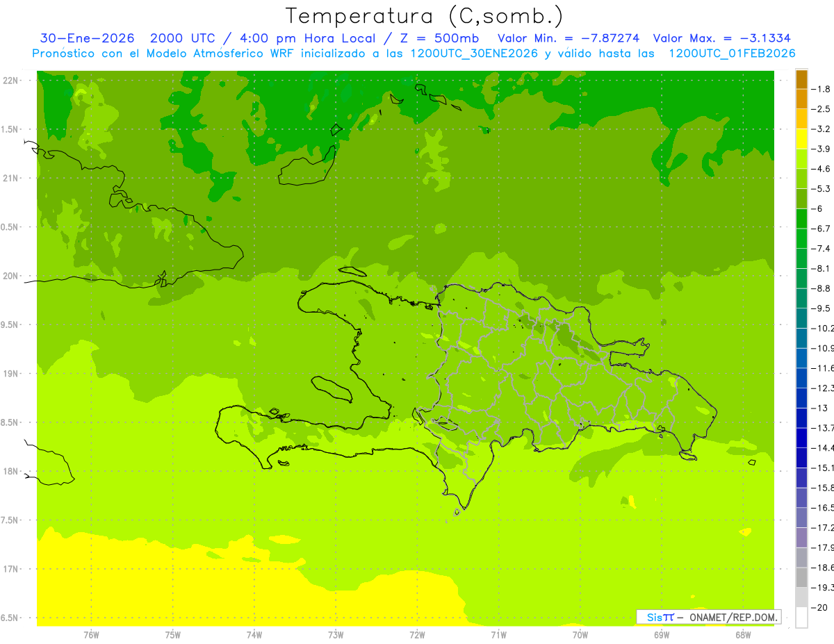Screen dimensions: 834x644
Task: Click '1200UTC_01FEB2026' valid-until time text
Action: click(x=732, y=53)
